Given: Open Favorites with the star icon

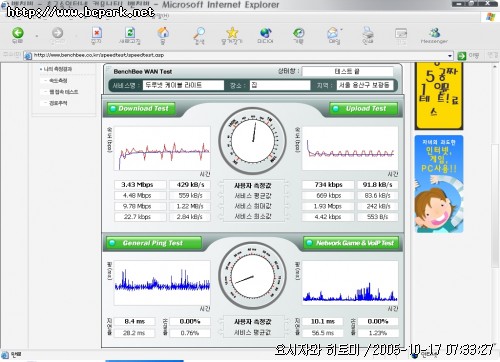Looking at the screenshot, I should coord(232,33).
